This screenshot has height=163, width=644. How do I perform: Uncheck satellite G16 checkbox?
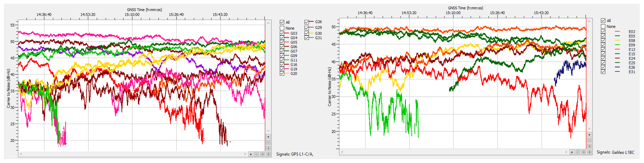pos(282,65)
